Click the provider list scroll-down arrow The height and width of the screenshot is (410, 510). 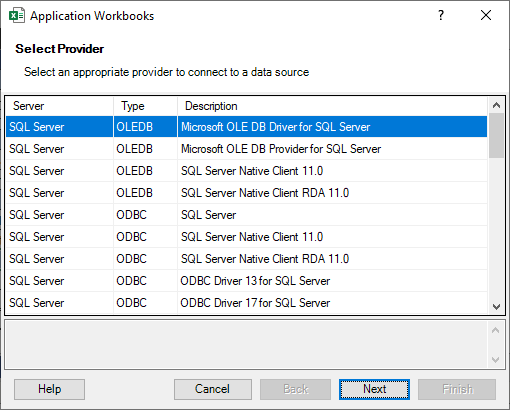pos(496,307)
